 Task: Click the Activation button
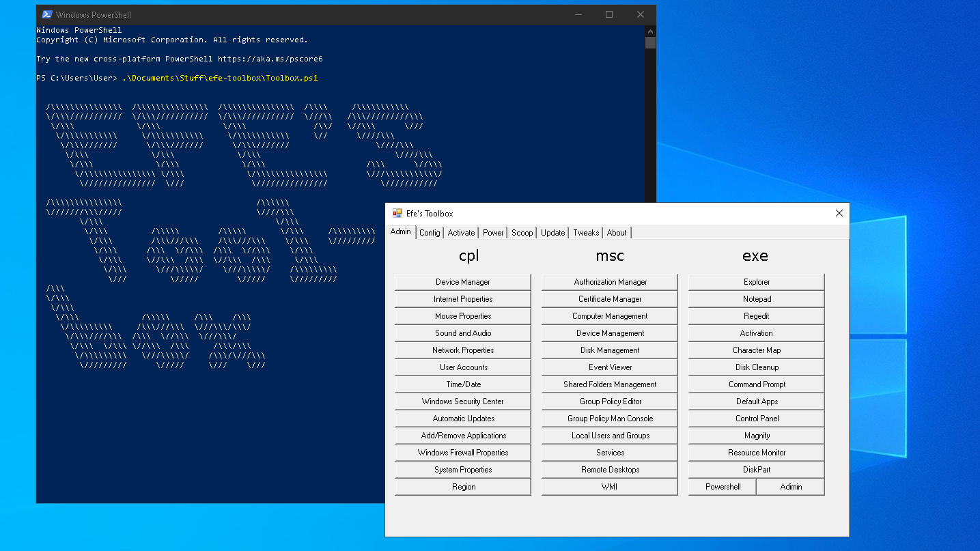click(x=757, y=333)
